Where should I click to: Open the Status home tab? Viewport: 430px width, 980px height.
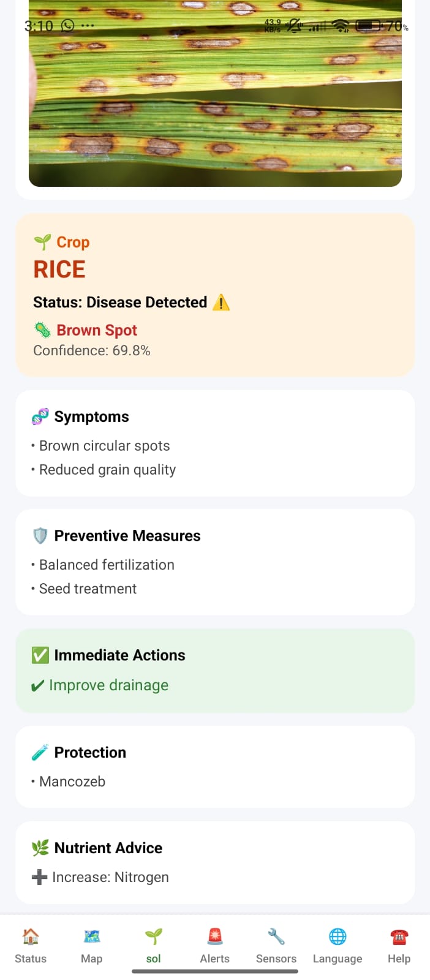tap(31, 946)
